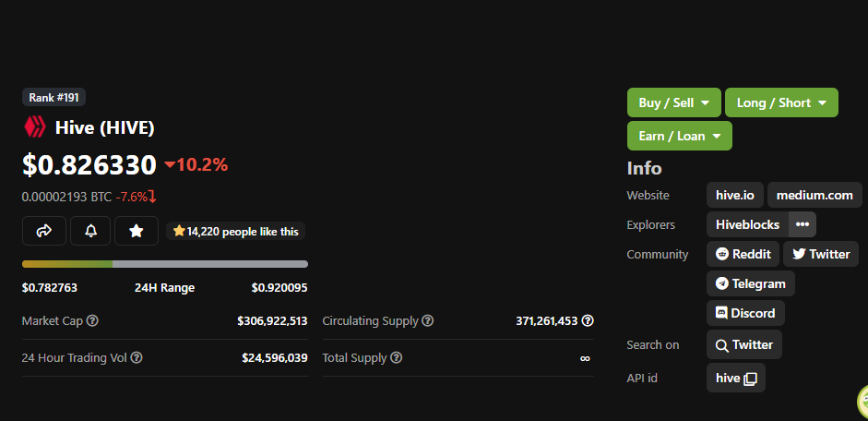Open the Buy / Sell dropdown
Screen dimensions: 868x421
click(673, 102)
